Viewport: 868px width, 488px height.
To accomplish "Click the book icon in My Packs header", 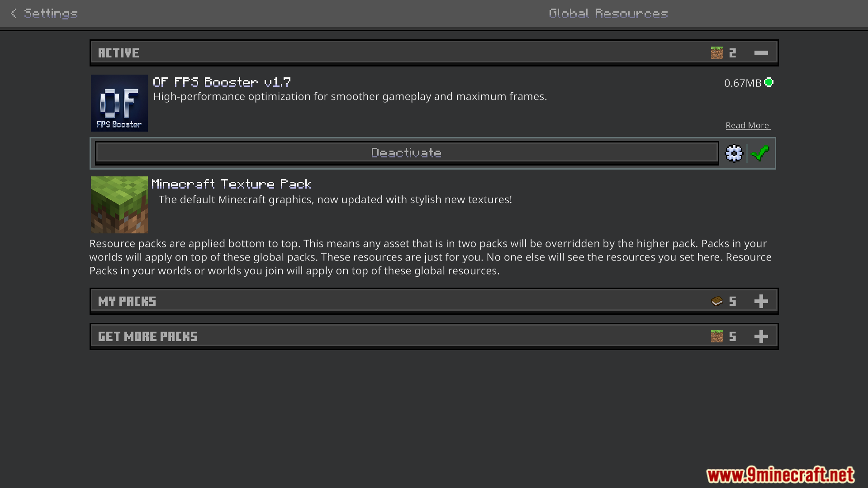I will [x=717, y=301].
